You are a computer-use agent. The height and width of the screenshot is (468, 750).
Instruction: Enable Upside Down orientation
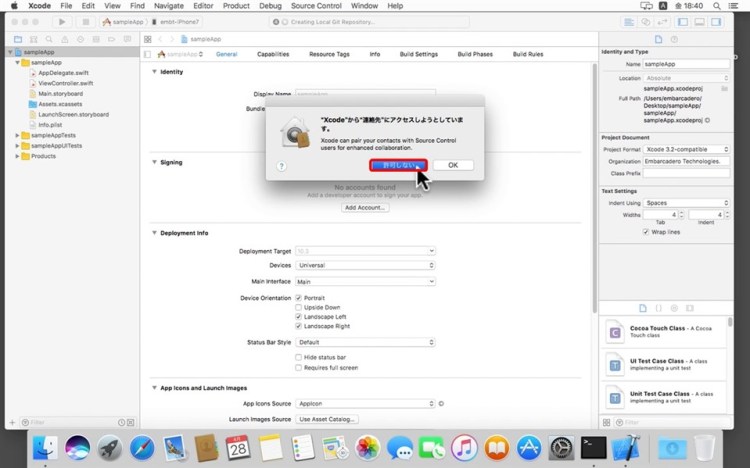298,307
